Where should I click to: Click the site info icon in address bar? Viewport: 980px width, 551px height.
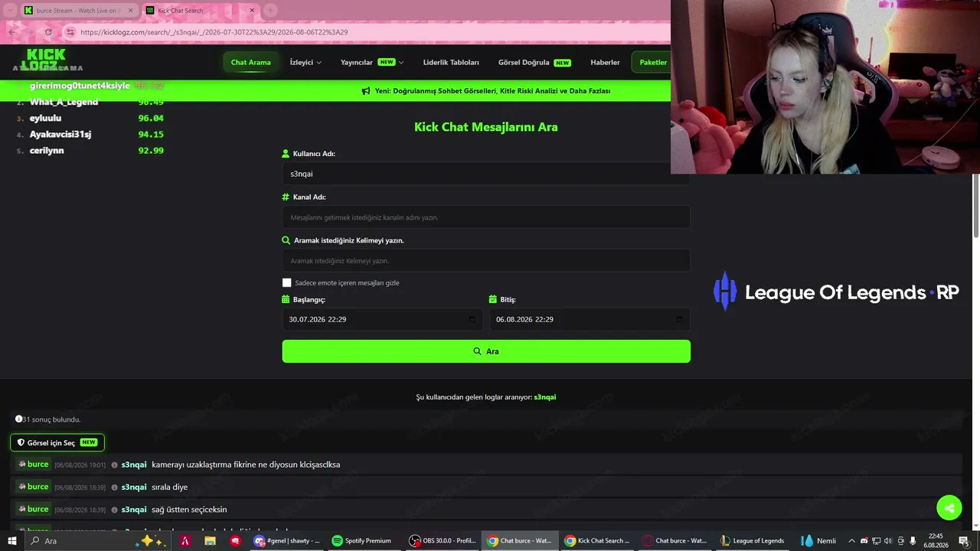point(70,32)
